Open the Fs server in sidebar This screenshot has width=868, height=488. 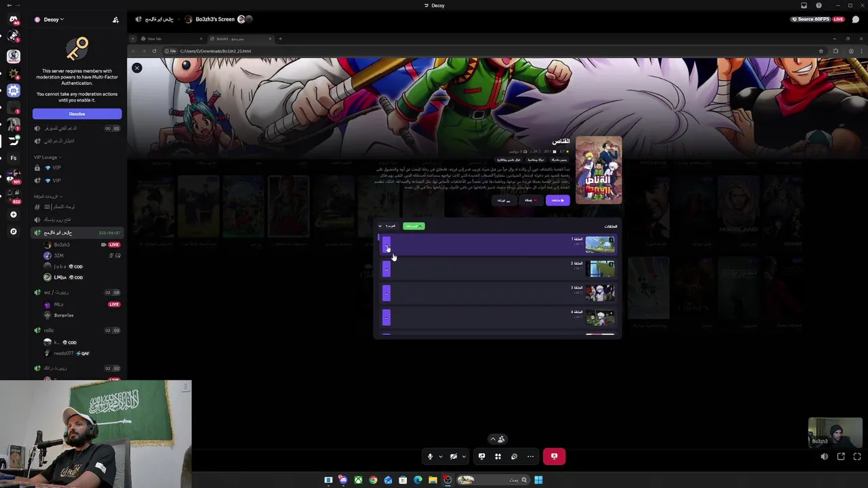click(14, 158)
